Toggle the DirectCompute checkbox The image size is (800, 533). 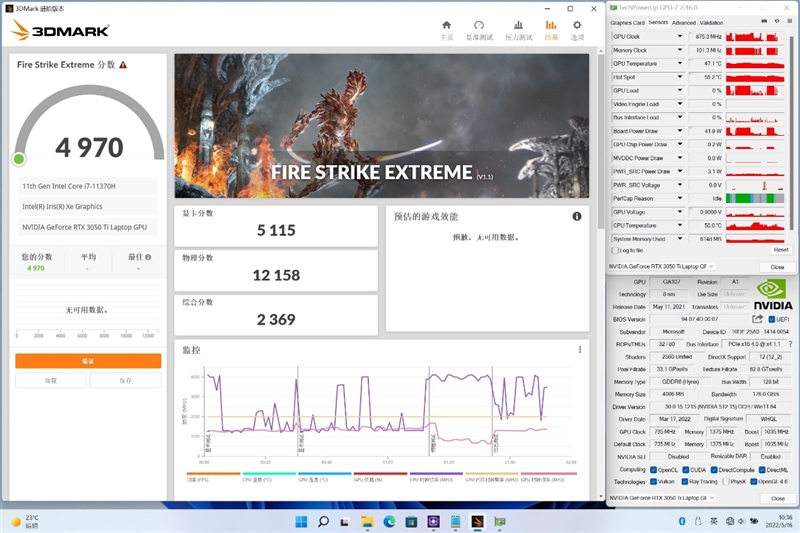714,470
